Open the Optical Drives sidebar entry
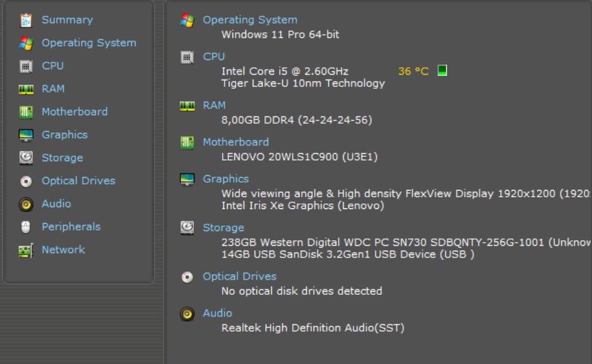Viewport: 592px width, 364px height. (78, 180)
